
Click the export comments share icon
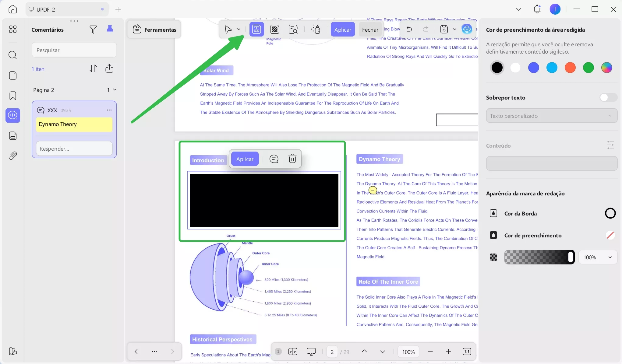pyautogui.click(x=109, y=68)
